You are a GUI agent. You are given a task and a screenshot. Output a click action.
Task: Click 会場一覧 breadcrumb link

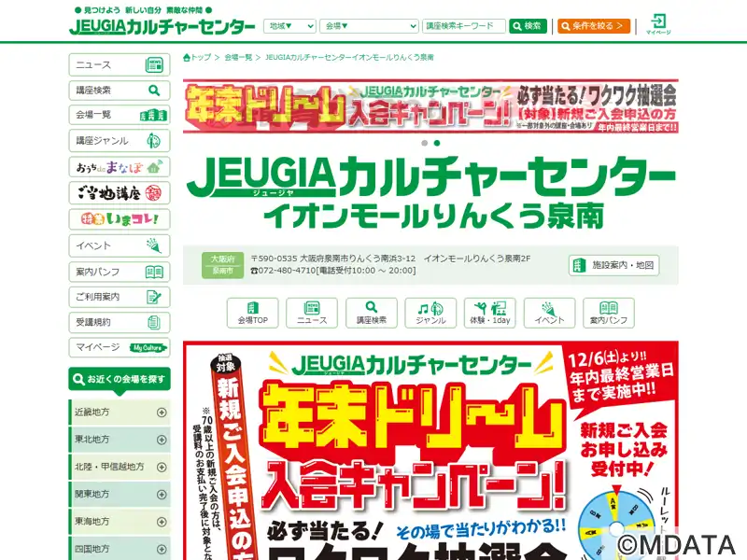pyautogui.click(x=238, y=57)
